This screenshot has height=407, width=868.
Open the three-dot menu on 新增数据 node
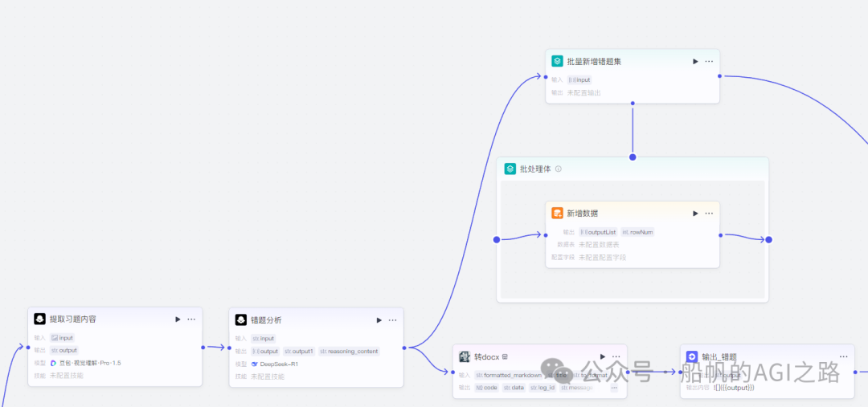tap(709, 214)
